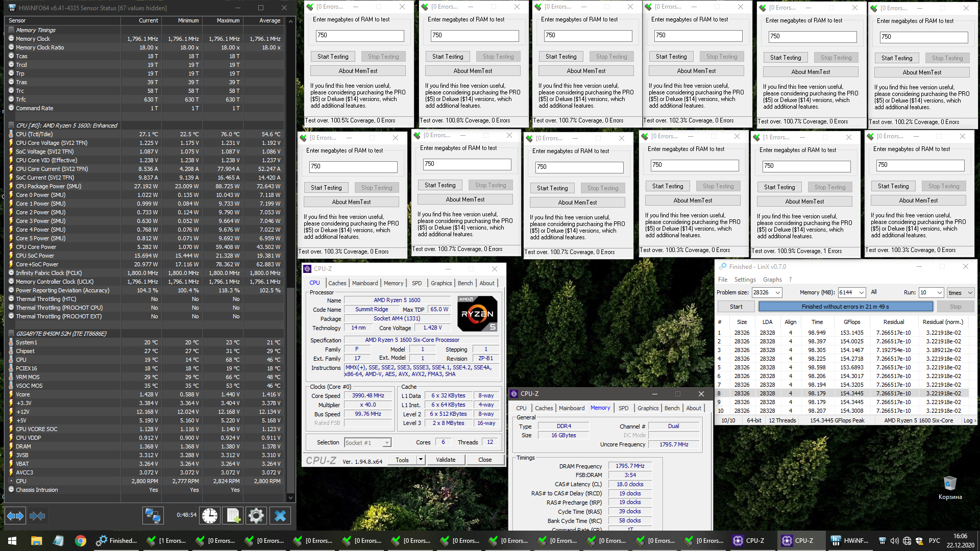980x551 pixels.
Task: Start logging with sheet-plus icon
Action: (x=233, y=516)
